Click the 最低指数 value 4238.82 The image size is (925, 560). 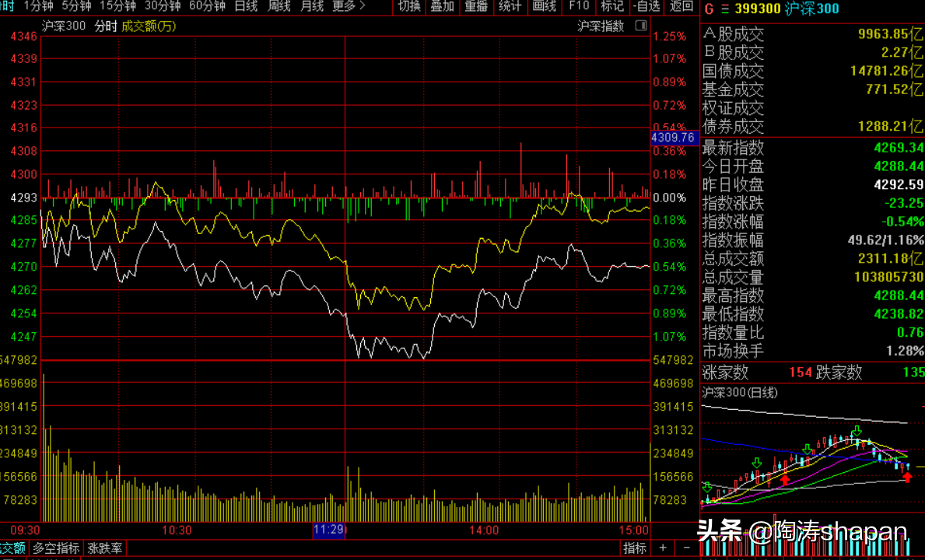pyautogui.click(x=899, y=314)
